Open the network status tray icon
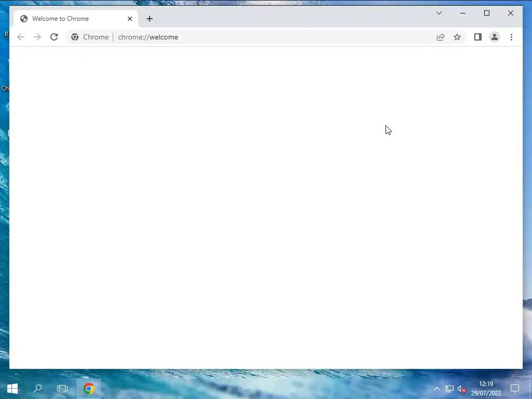The height and width of the screenshot is (399, 532). tap(449, 389)
